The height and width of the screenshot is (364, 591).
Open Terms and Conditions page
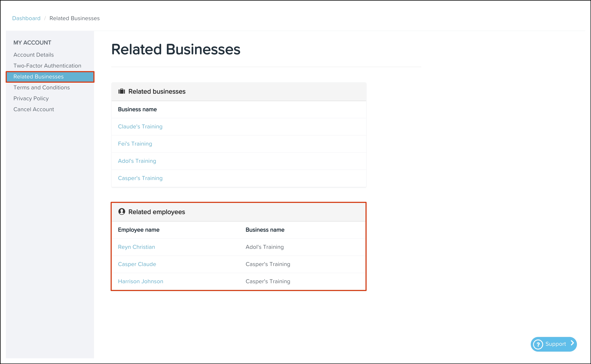pos(41,88)
